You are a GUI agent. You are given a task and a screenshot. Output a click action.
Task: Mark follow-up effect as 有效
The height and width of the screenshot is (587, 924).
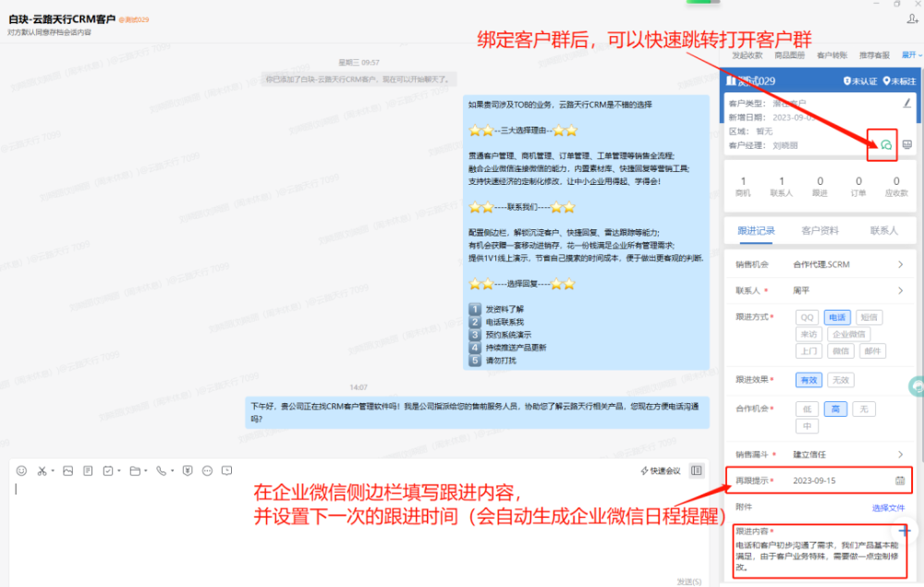click(808, 380)
